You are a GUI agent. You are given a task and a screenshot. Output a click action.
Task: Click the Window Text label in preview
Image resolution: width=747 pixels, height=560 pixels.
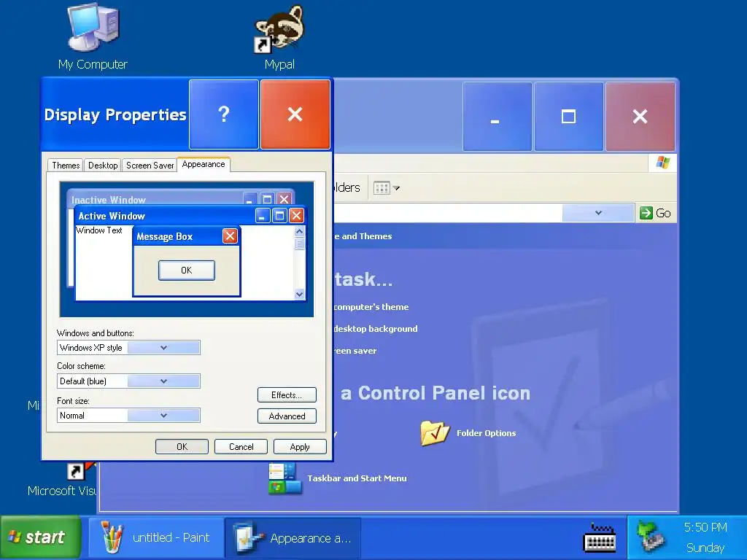click(x=99, y=230)
